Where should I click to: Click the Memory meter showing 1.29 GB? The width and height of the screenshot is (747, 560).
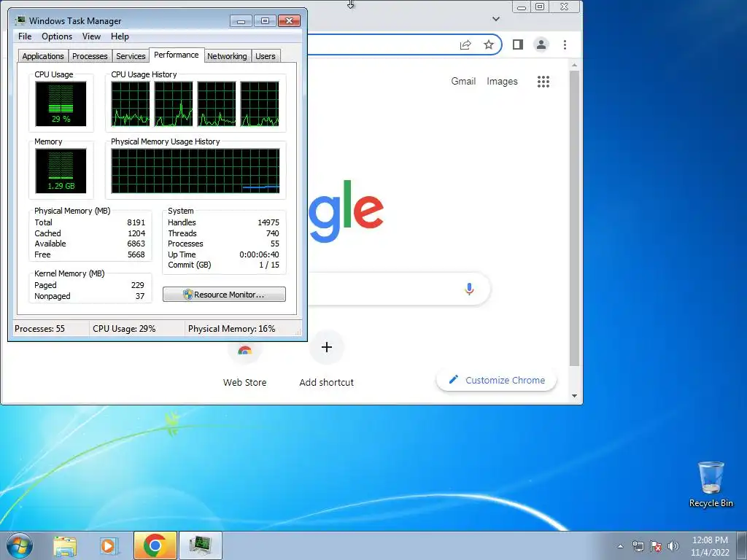click(61, 171)
